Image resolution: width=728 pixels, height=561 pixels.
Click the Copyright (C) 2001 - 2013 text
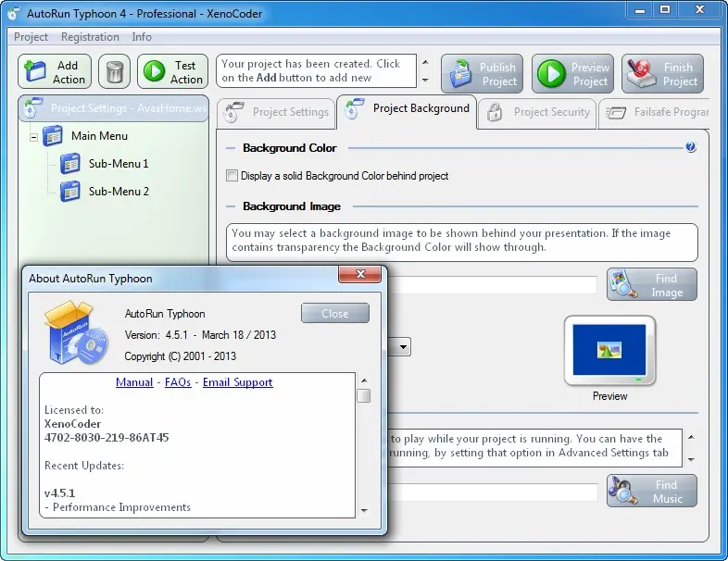[x=180, y=356]
